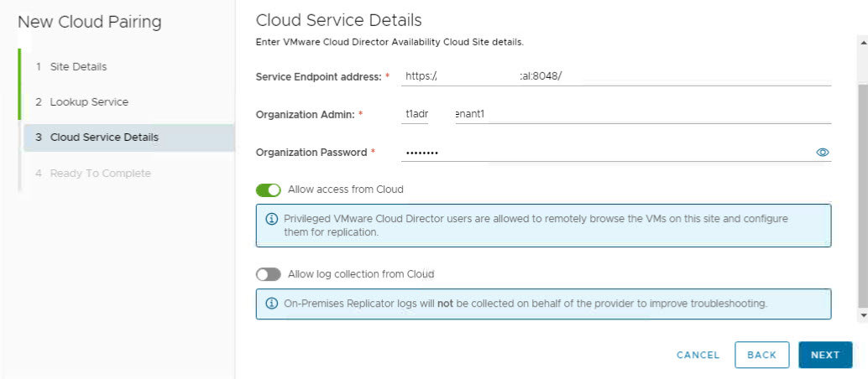Image resolution: width=868 pixels, height=379 pixels.
Task: Click the BACK button
Action: coord(761,355)
